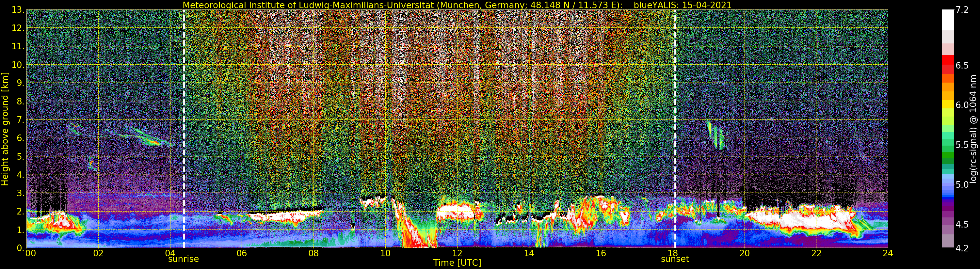
Task: Pick time axis tick '18'
Action: coord(673,253)
